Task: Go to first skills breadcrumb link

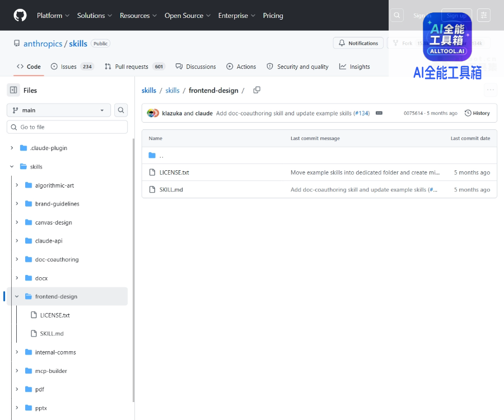Action: (x=149, y=90)
